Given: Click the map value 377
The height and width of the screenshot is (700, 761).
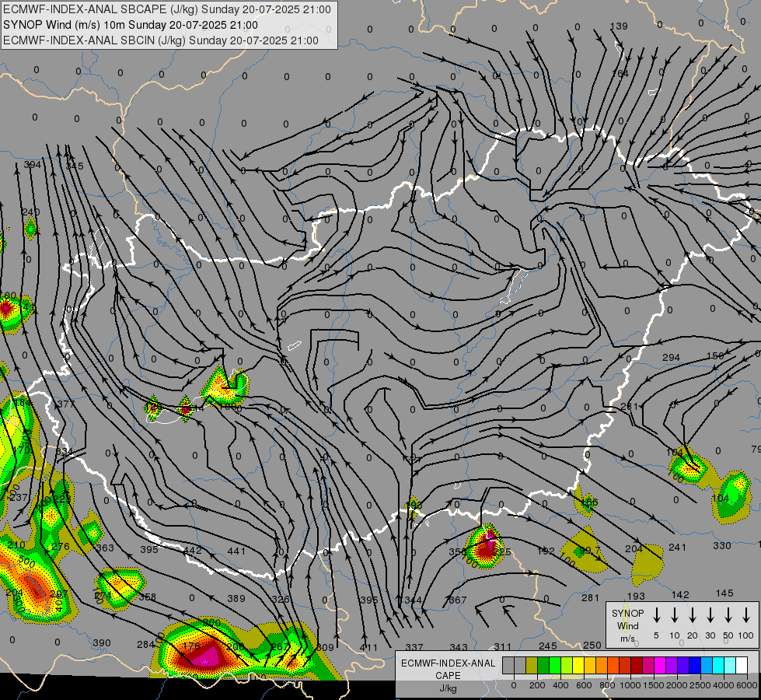Looking at the screenshot, I should 66,404.
